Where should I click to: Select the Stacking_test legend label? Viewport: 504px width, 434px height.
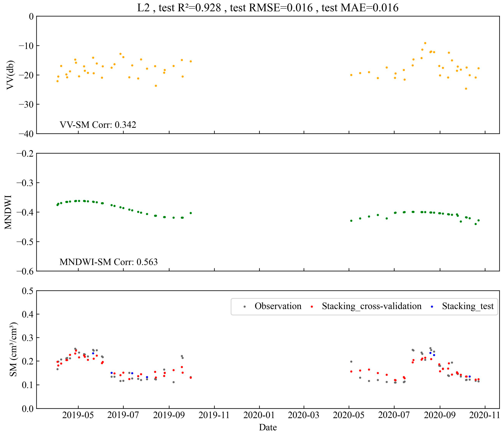pyautogui.click(x=468, y=306)
